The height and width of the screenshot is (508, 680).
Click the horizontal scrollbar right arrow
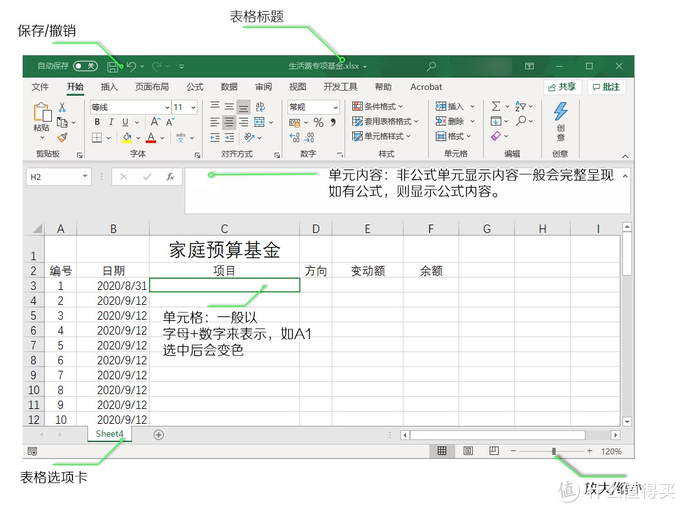tap(615, 435)
